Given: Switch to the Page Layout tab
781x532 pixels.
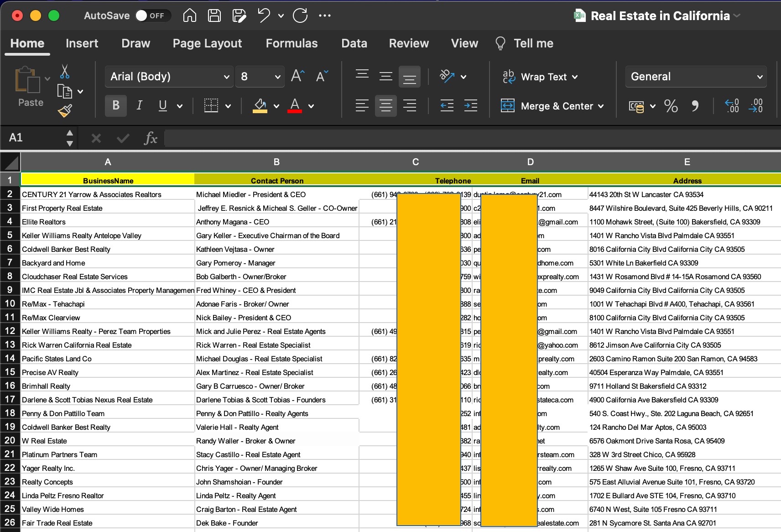Looking at the screenshot, I should [207, 43].
